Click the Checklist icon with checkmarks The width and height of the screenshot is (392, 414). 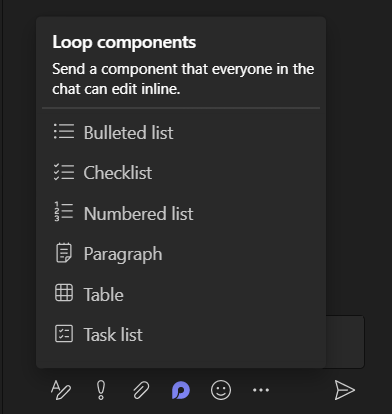tap(64, 172)
